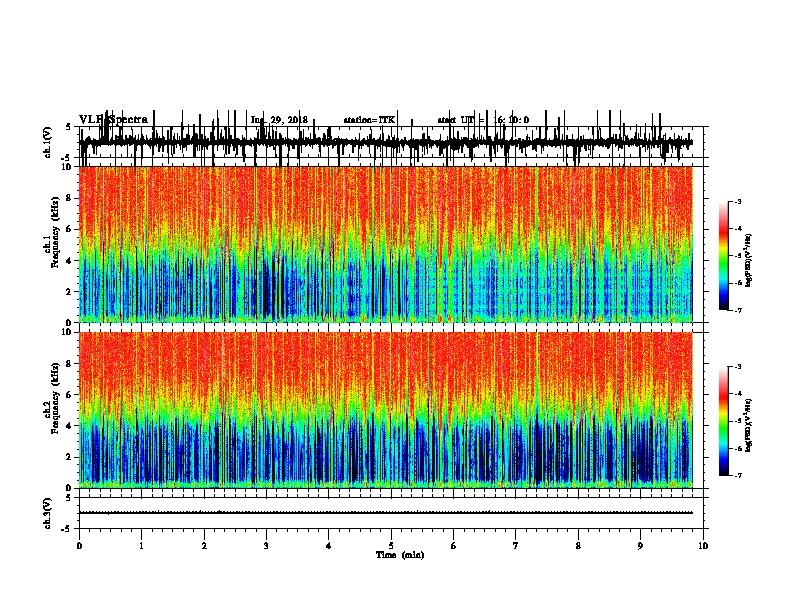Viewport: 792px width, 612px height.
Task: Click the time axis tick label "9"
Action: (x=640, y=546)
